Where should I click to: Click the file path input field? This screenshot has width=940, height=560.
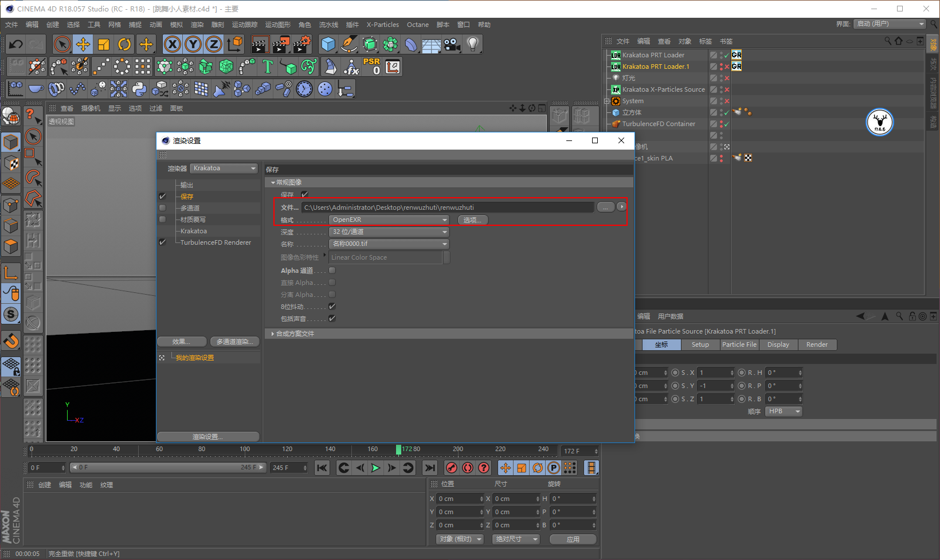[448, 207]
